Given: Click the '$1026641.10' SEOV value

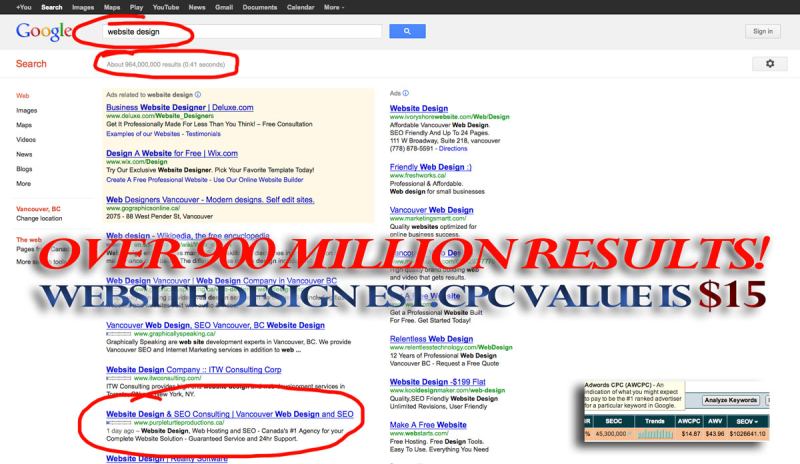Looking at the screenshot, I should pos(747,434).
